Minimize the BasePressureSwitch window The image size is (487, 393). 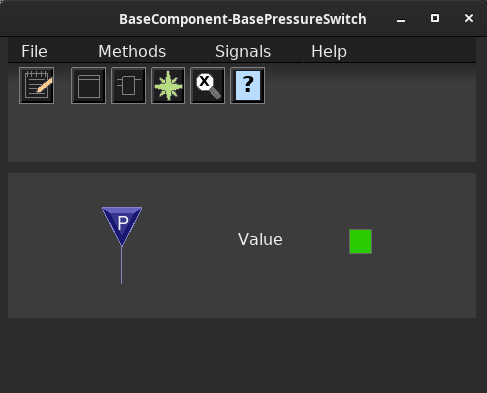coord(401,19)
